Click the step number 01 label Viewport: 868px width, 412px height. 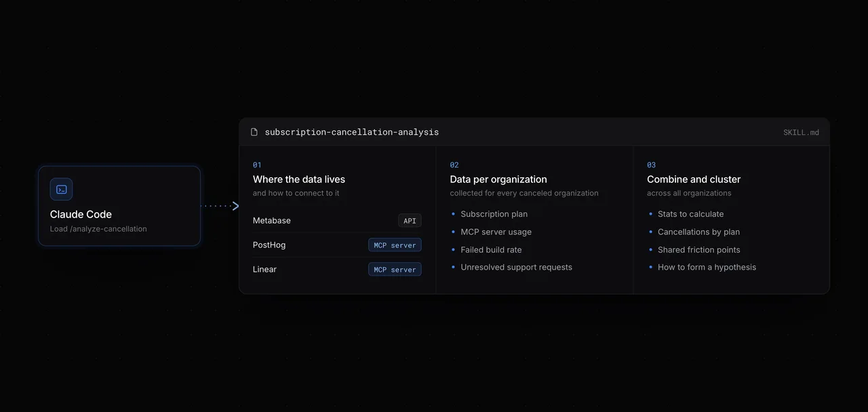257,165
